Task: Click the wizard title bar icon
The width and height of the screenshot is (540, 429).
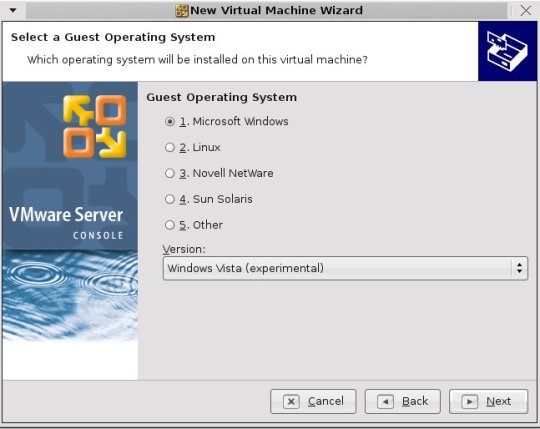Action: pos(182,11)
